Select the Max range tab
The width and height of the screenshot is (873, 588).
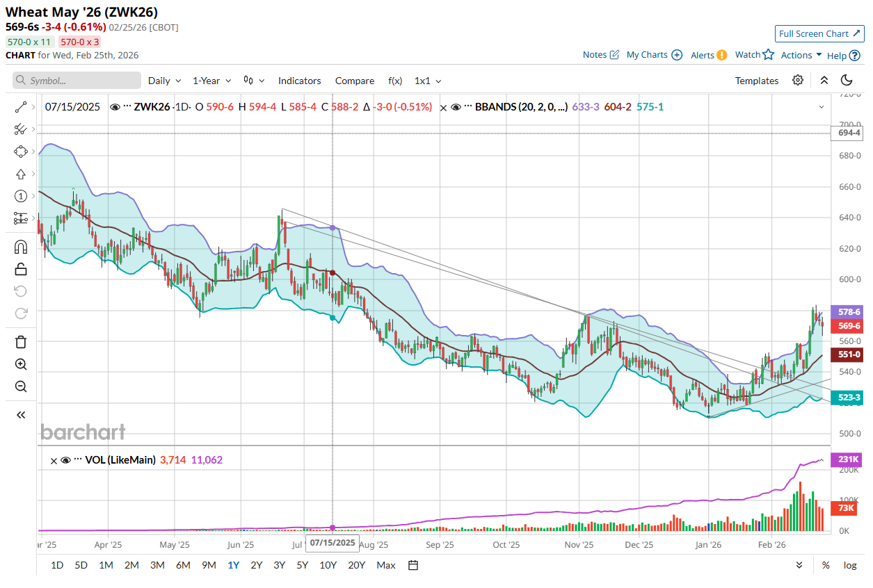coord(386,565)
